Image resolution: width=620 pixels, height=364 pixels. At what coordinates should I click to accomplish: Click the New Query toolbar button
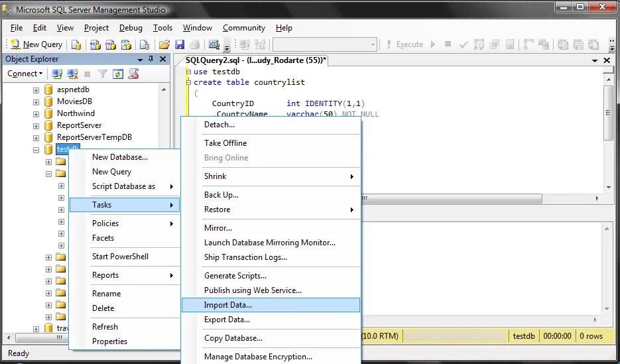click(36, 44)
